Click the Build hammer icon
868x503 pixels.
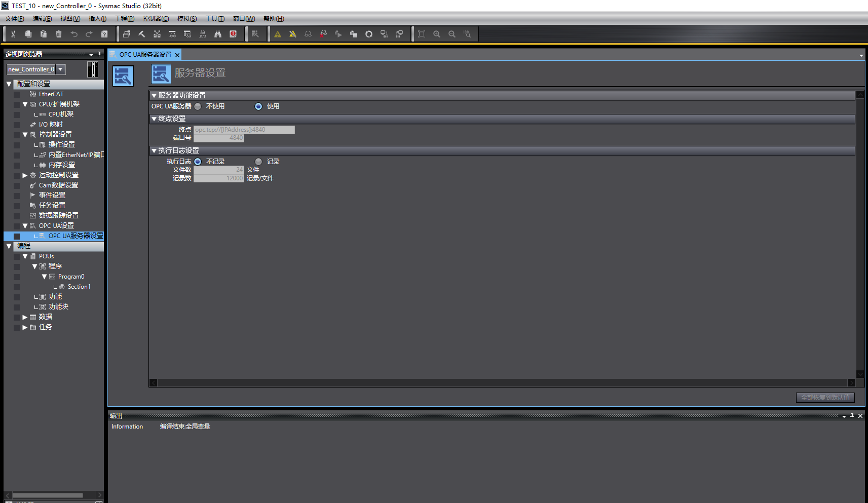142,34
